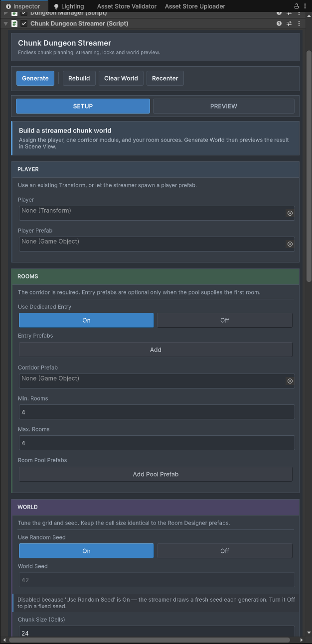Click the 'Build a streamed chunk world' heading

(65, 130)
